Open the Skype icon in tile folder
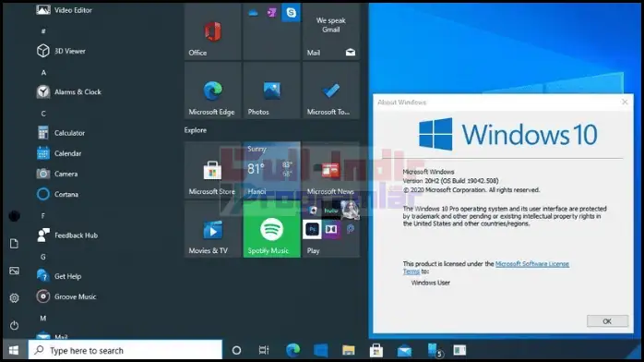This screenshot has width=644, height=362. coord(291,13)
